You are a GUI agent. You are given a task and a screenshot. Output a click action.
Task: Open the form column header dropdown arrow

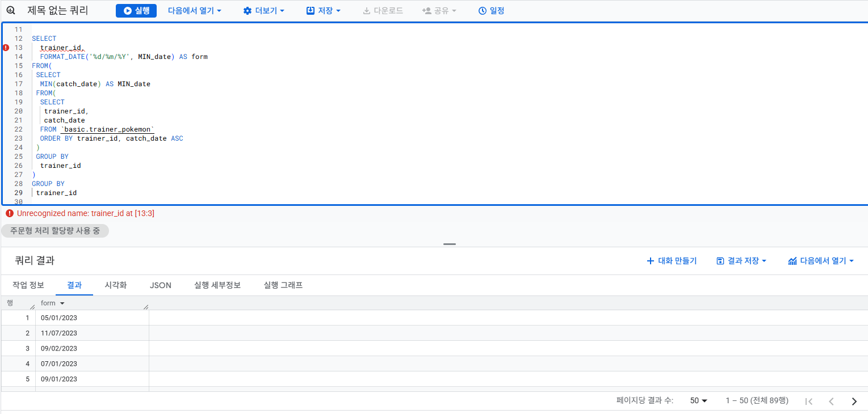click(62, 303)
